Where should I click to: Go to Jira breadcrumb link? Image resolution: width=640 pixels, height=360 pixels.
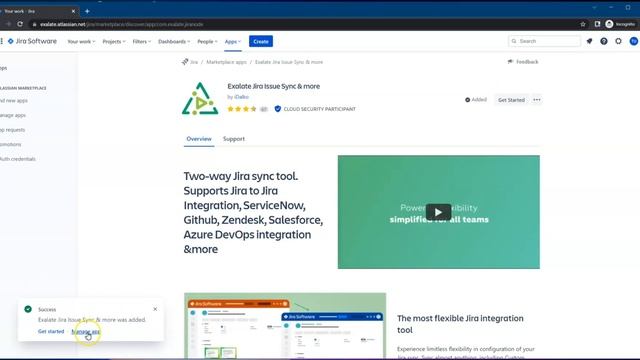click(194, 62)
